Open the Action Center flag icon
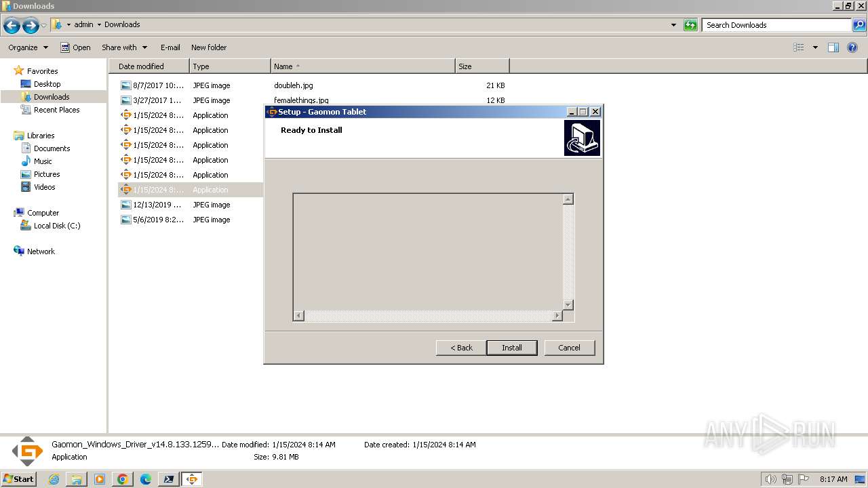The image size is (868, 488). click(804, 479)
